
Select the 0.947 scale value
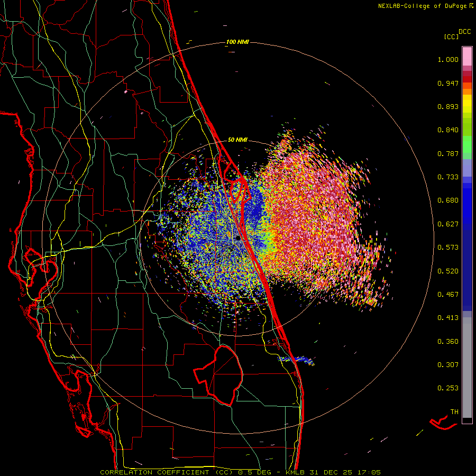448,83
